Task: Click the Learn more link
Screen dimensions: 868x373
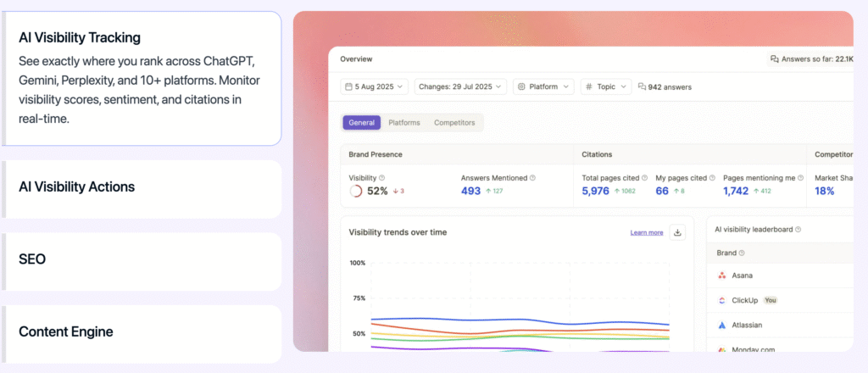Action: point(647,233)
